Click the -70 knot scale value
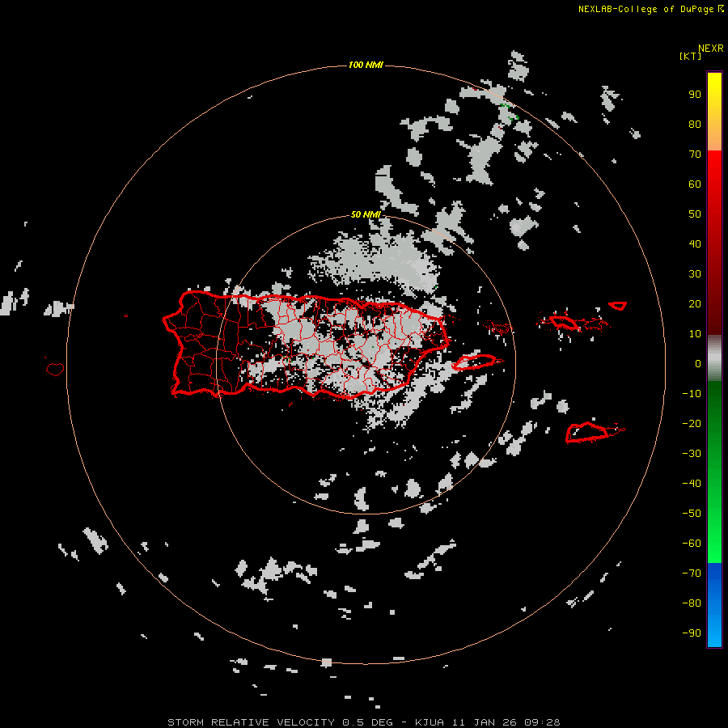 (x=692, y=573)
